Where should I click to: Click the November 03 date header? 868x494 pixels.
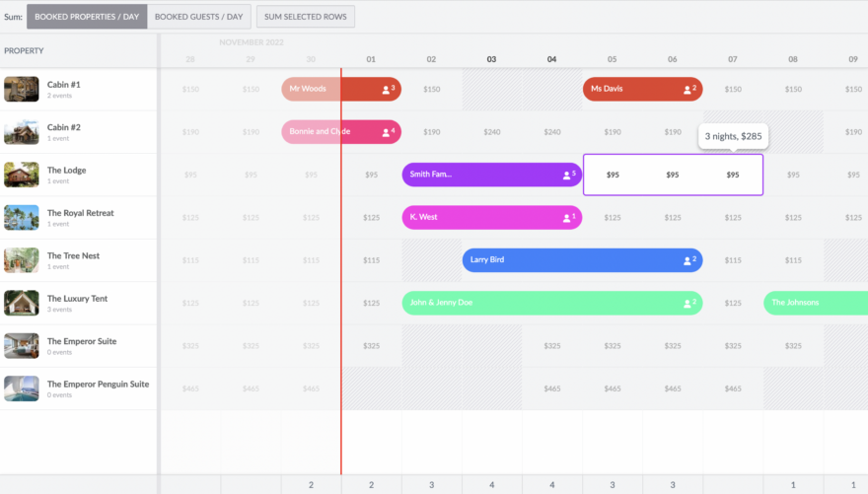tap(491, 59)
